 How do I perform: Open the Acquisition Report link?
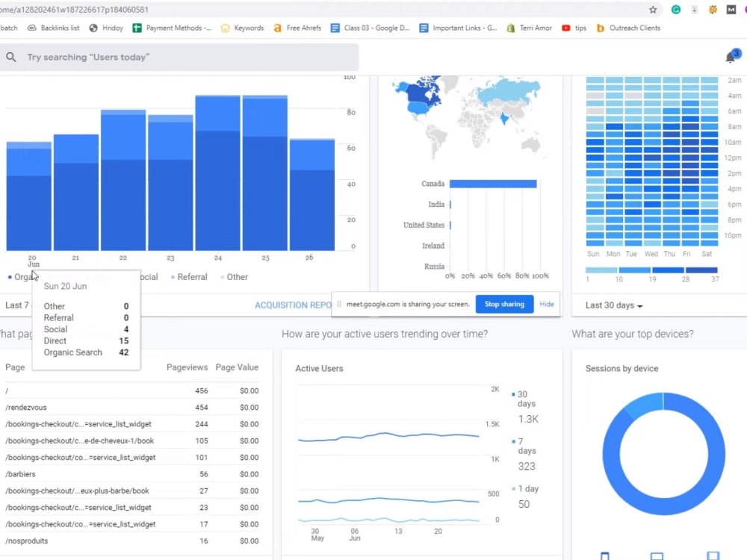(293, 305)
